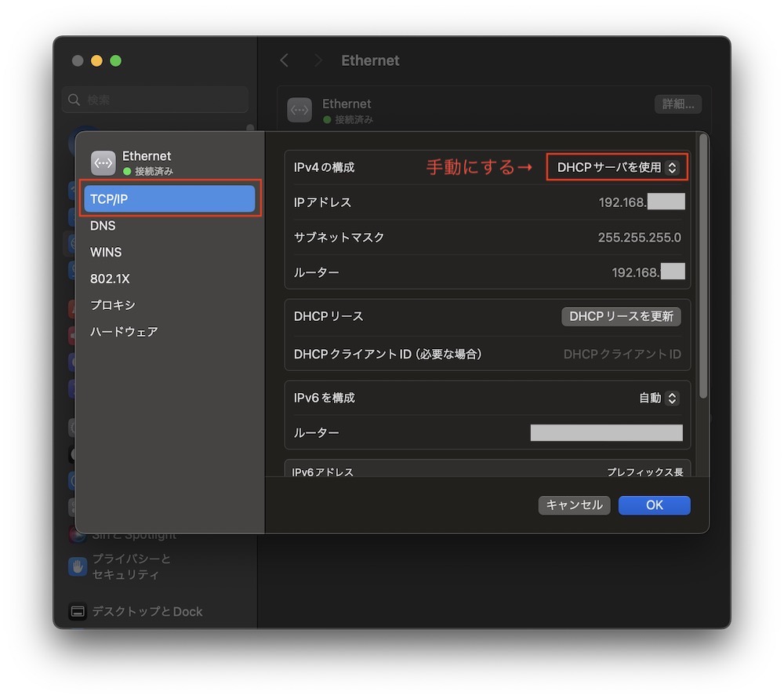Screen dimensions: 784x699
Task: Click the DHCPリースを更新 button
Action: (621, 316)
